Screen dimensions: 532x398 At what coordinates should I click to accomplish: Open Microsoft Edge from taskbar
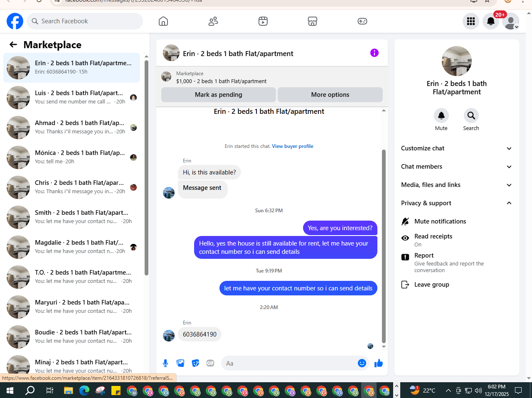(x=84, y=391)
